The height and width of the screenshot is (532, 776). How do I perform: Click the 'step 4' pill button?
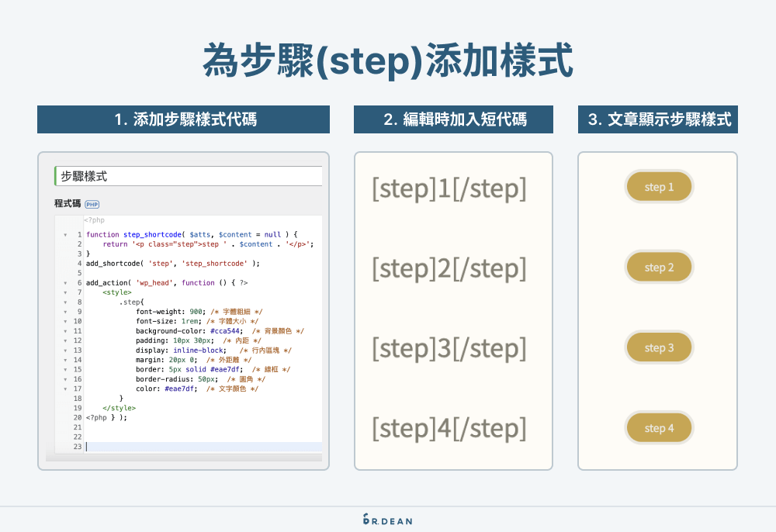[659, 427]
